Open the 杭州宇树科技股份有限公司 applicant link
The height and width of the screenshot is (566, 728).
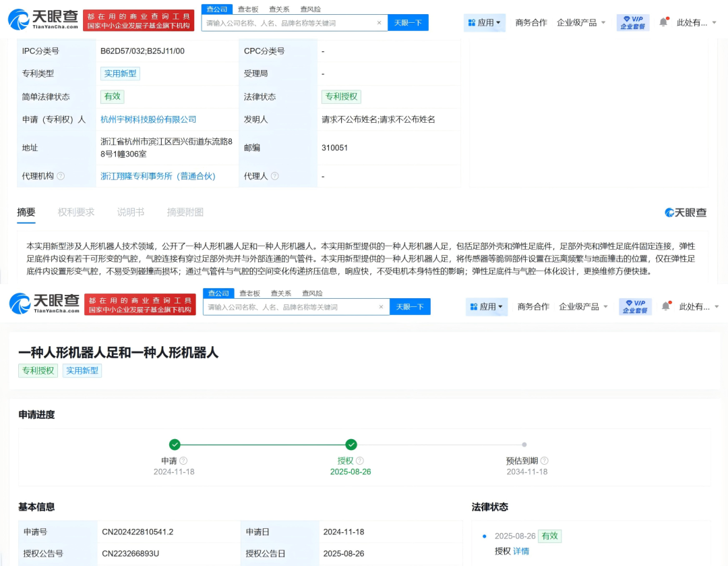click(x=148, y=119)
